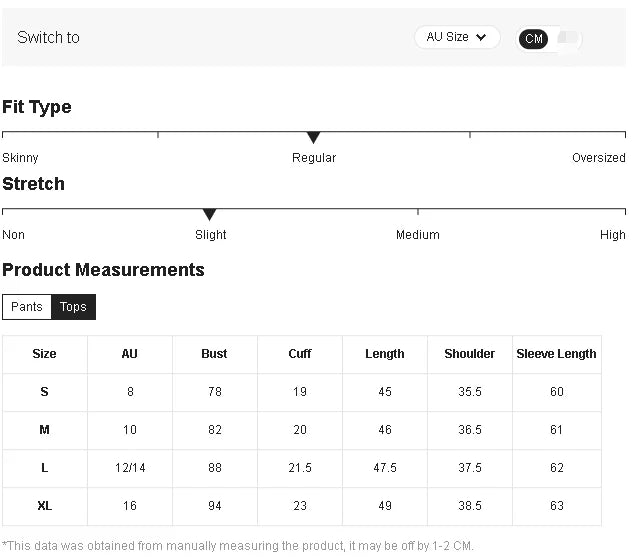Switch unit toggle to the inactive side
This screenshot has width=636, height=559.
[567, 39]
